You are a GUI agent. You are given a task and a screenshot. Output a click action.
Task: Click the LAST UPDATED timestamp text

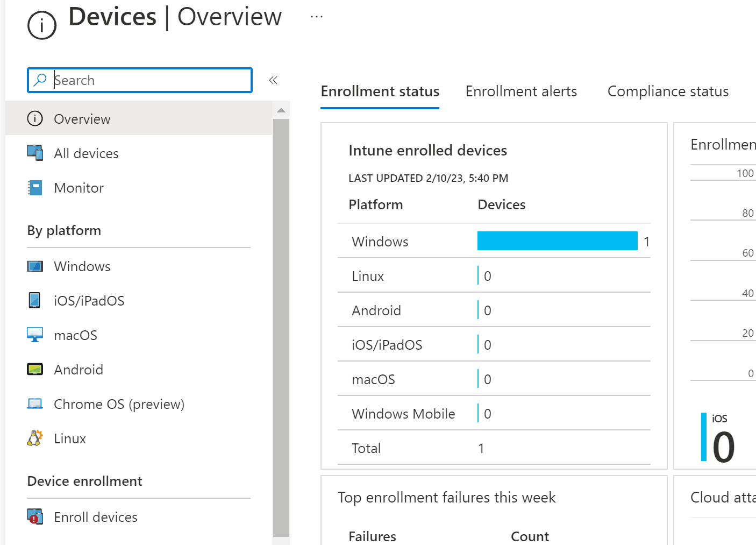coord(429,178)
